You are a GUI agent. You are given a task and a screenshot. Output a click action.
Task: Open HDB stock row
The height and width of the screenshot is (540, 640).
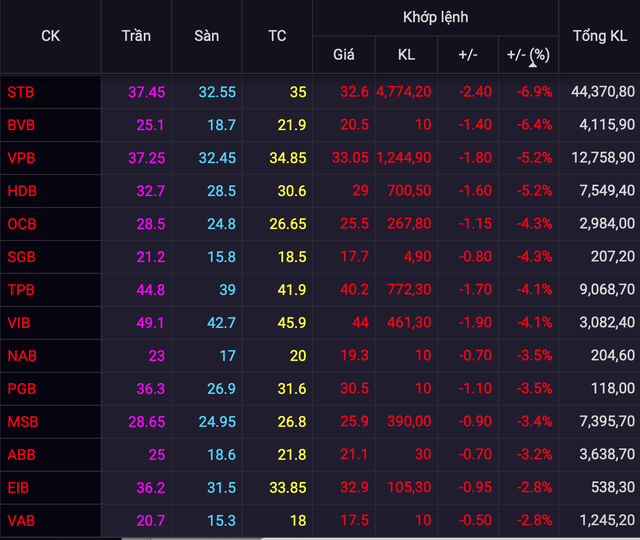[21, 191]
